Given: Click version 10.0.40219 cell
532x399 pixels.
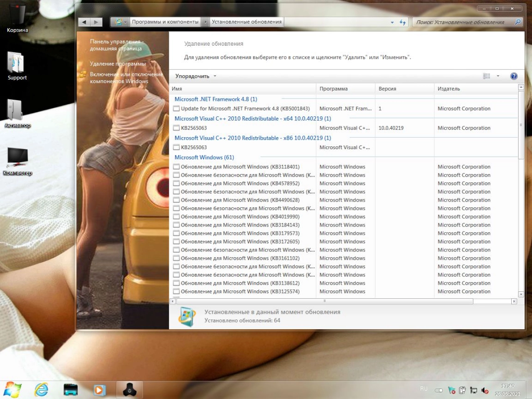Looking at the screenshot, I should (391, 128).
